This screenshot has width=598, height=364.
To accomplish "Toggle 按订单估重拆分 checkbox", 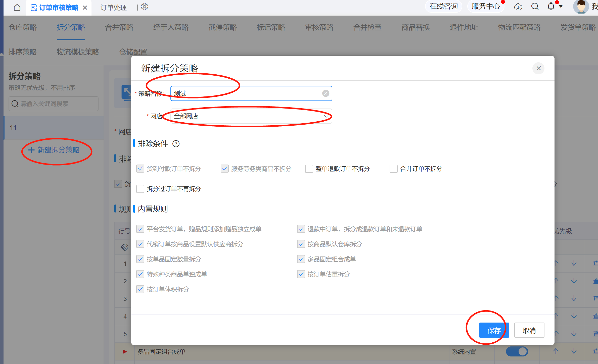I will tap(301, 274).
